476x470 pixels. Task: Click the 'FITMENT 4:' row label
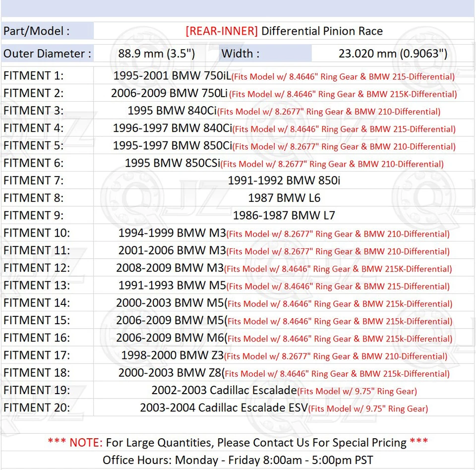coord(34,128)
